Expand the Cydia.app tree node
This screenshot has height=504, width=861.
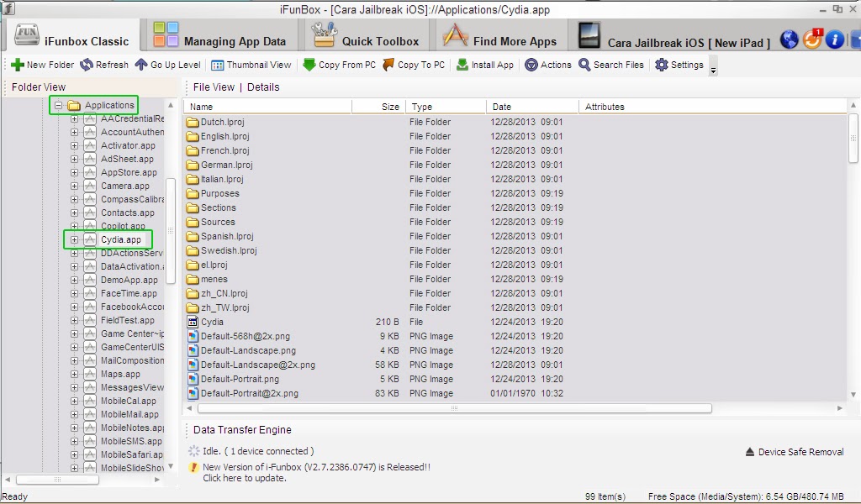[74, 239]
